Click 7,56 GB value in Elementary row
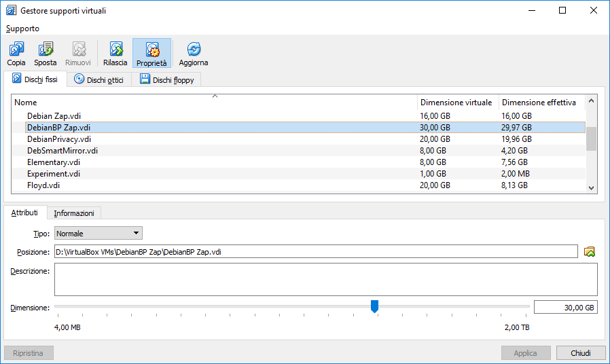The width and height of the screenshot is (610, 364). pyautogui.click(x=514, y=162)
